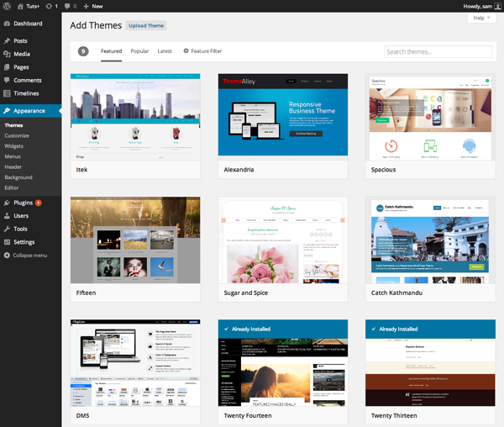Open the Customize submenu item

(17, 135)
